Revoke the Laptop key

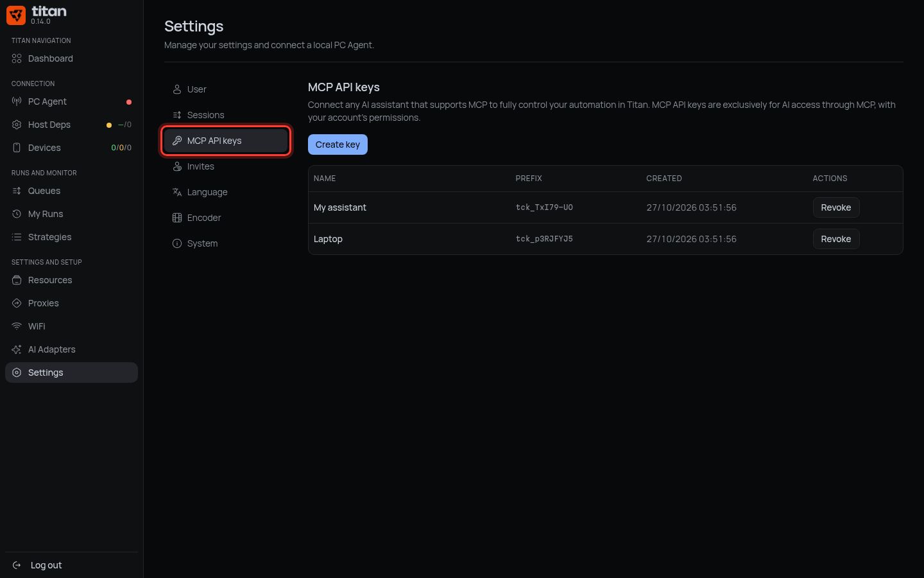[x=836, y=239]
